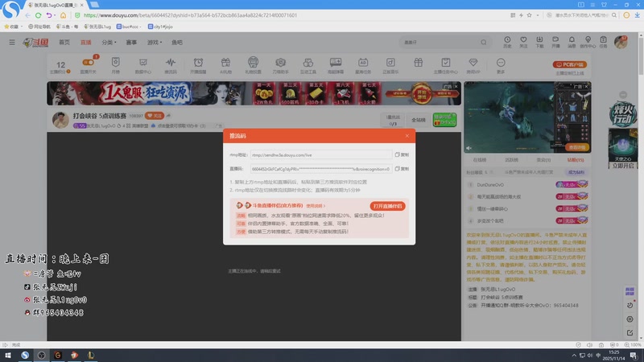Click 立即开启 under 烽火行动 widget
Viewport: 644px width, 362px height.
click(622, 166)
